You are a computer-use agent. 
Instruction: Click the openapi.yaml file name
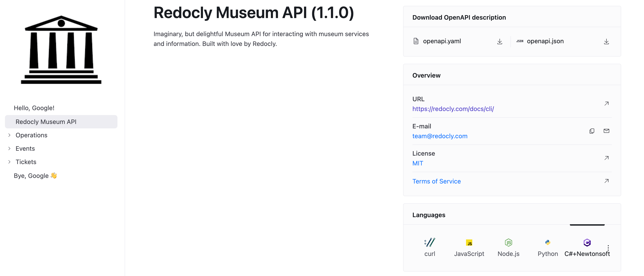[x=442, y=41]
